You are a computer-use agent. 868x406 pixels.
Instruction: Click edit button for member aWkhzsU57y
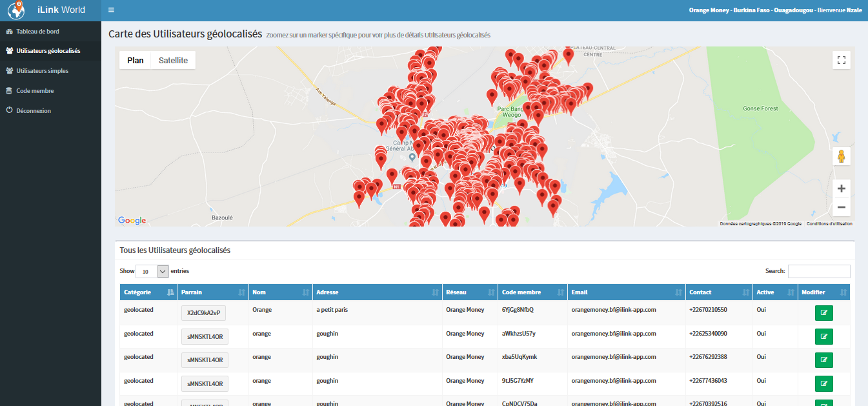pyautogui.click(x=823, y=336)
